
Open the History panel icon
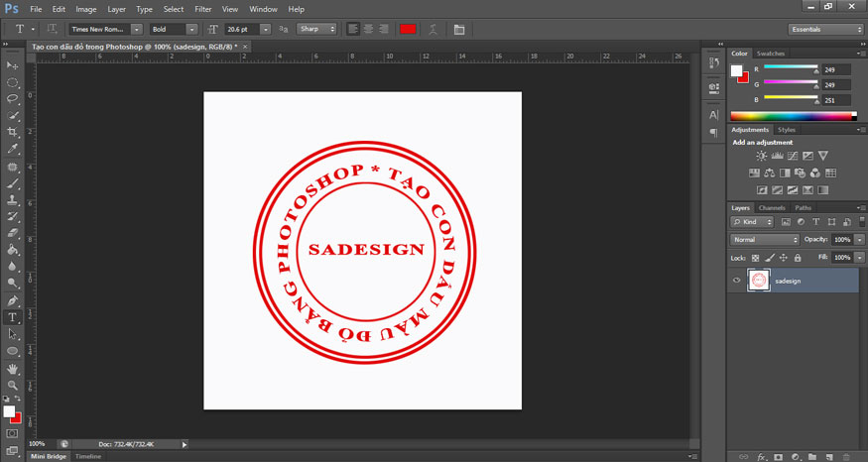[x=714, y=63]
